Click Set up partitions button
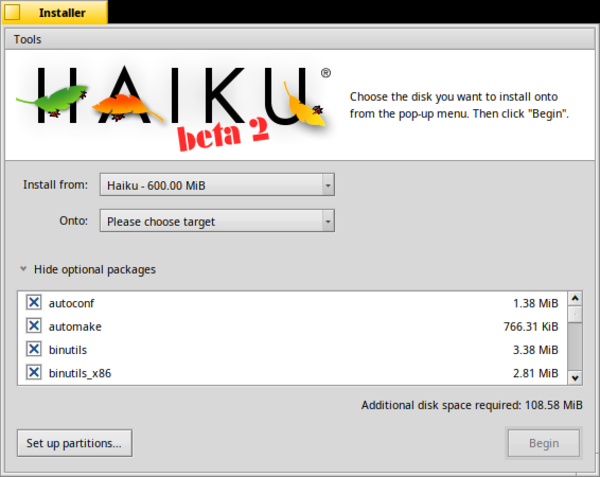This screenshot has height=477, width=600. 74,443
